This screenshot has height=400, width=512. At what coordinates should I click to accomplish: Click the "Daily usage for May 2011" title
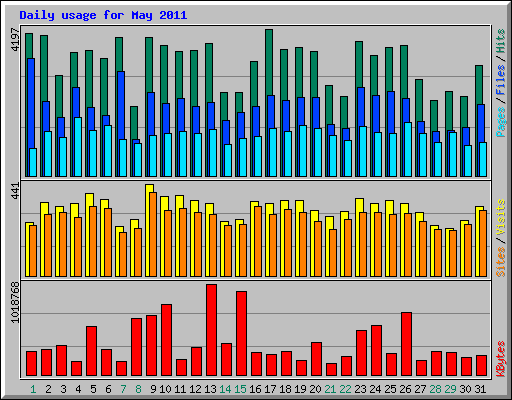103,15
